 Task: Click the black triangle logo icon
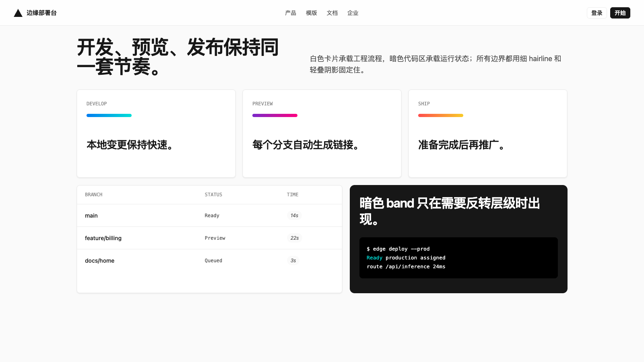point(18,13)
